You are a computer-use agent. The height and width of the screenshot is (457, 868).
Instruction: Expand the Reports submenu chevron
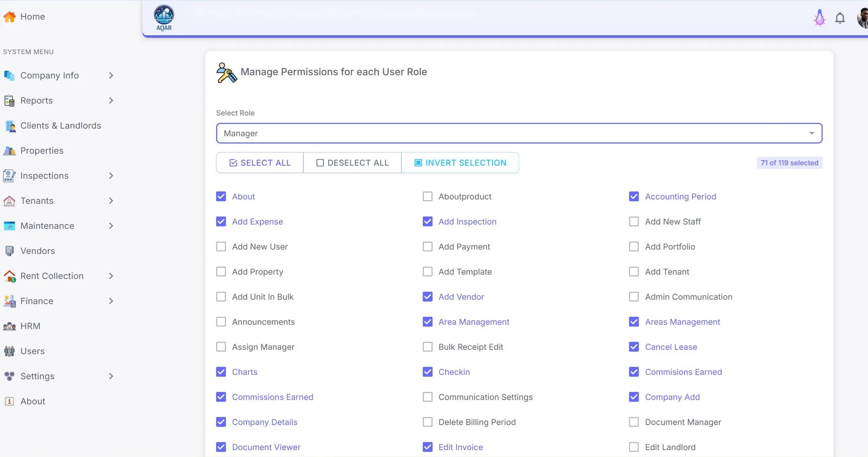pyautogui.click(x=111, y=101)
